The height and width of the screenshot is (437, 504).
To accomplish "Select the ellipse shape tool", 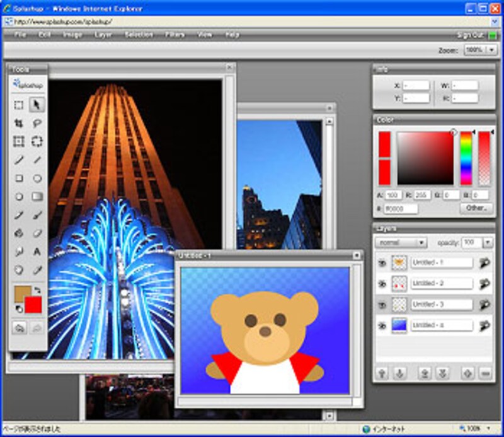I will (37, 178).
